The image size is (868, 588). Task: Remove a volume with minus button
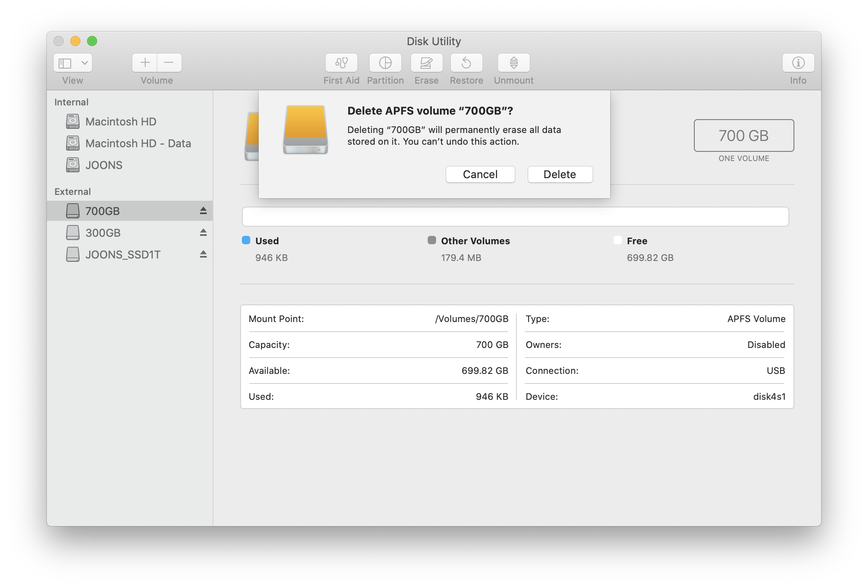(169, 63)
